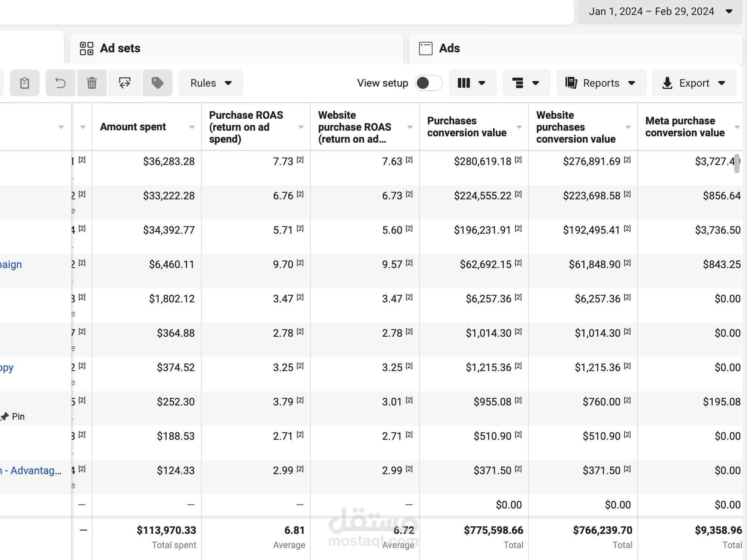Open the breakdown rows icon dropdown
The height and width of the screenshot is (560, 747).
(x=526, y=83)
